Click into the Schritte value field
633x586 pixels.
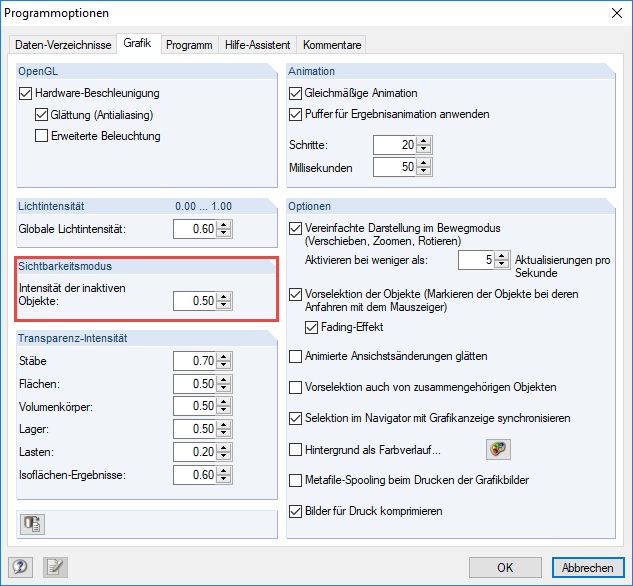(x=395, y=145)
